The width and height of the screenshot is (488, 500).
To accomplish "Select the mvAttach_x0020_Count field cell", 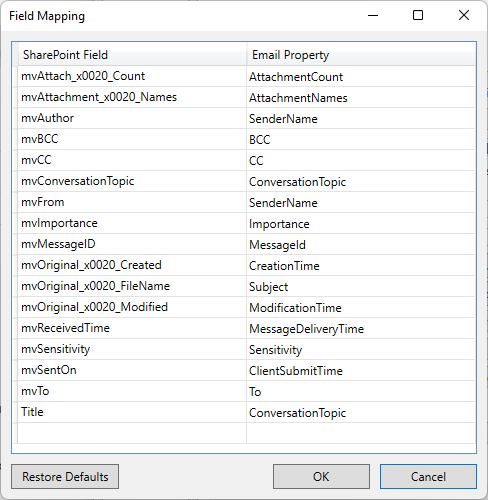I will (132, 76).
